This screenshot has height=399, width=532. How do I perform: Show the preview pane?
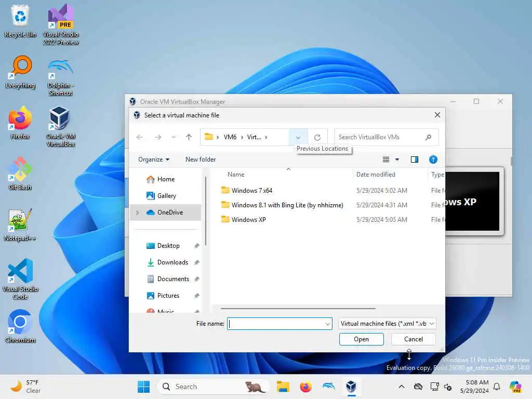tap(414, 159)
